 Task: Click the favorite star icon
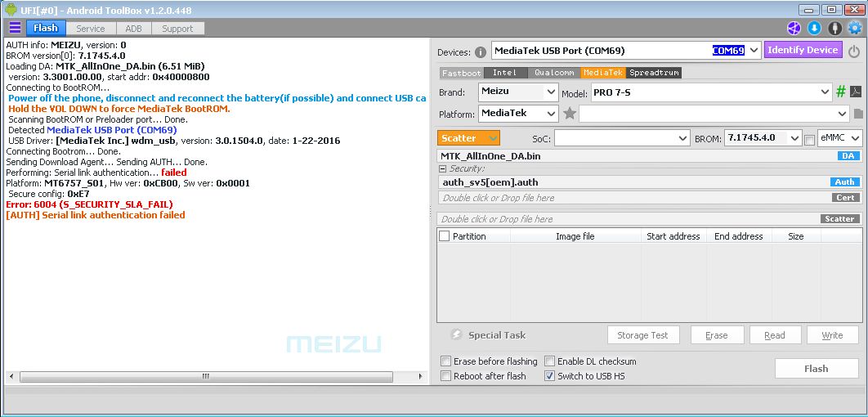coord(570,114)
